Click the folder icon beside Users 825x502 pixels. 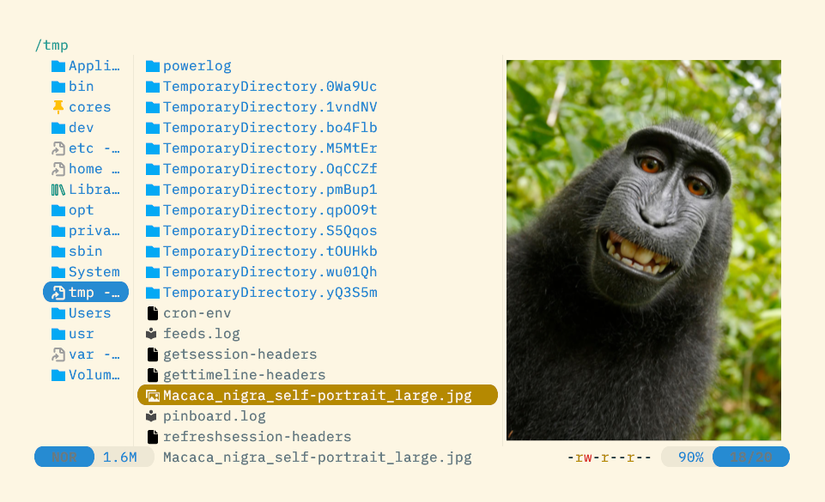(58, 314)
